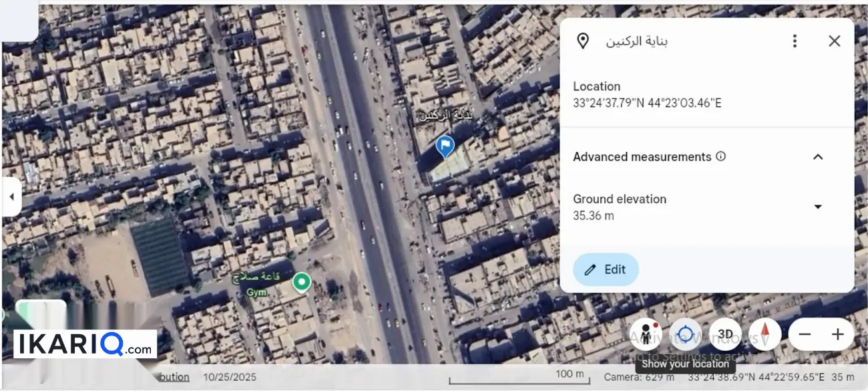
Task: Click the placemark title بناية الركنين
Action: (637, 41)
